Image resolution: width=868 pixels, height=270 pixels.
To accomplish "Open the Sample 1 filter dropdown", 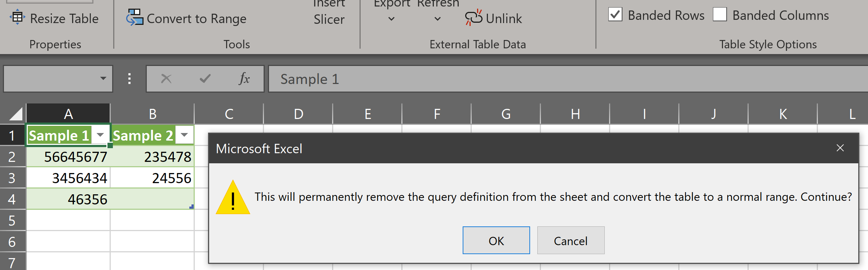I will coord(100,135).
